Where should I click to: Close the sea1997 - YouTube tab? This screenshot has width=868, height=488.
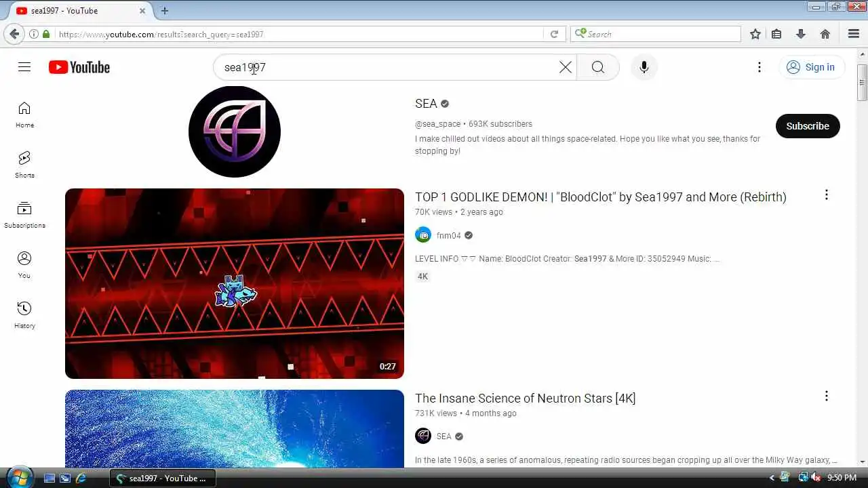(x=142, y=11)
